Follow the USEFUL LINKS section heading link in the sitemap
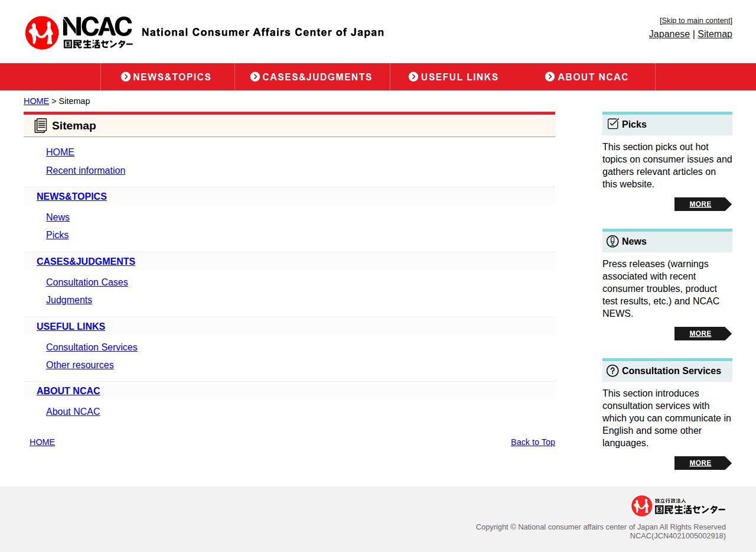 71,327
